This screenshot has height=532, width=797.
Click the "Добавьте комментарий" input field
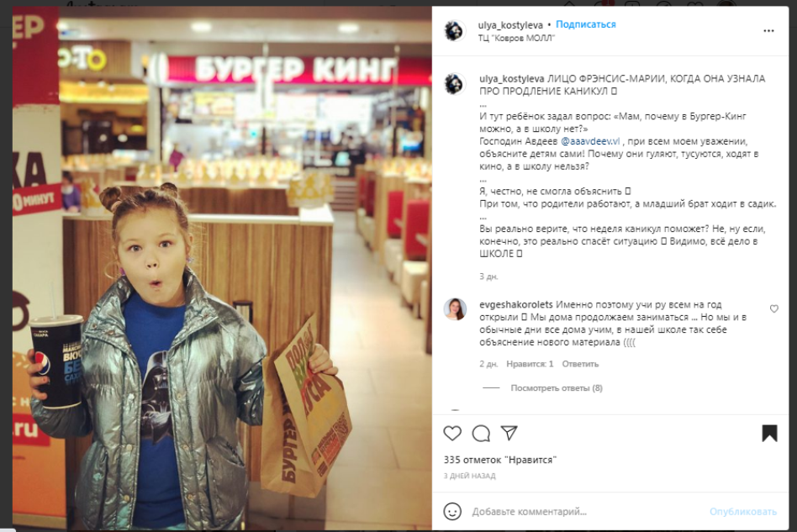coord(584,512)
